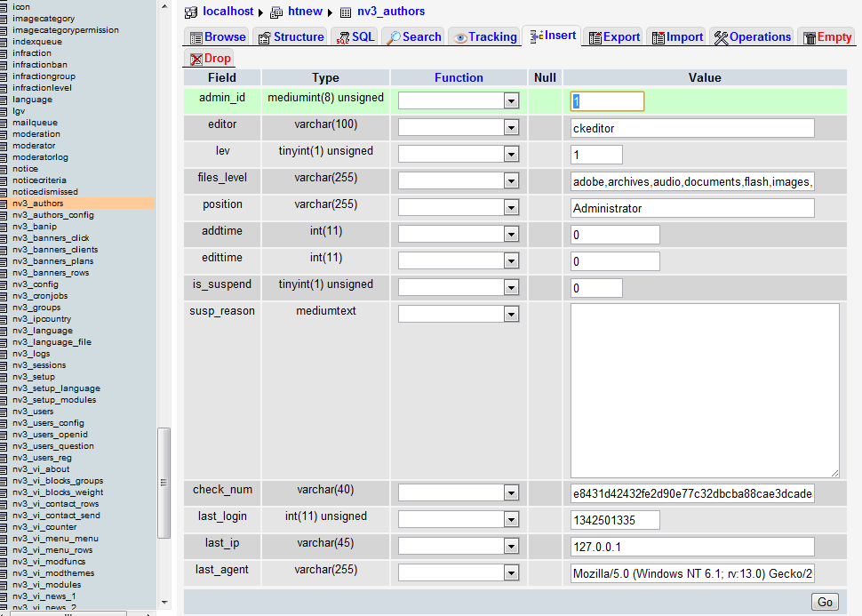The height and width of the screenshot is (616, 862).
Task: Click the susp_reason text area
Action: pyautogui.click(x=705, y=390)
